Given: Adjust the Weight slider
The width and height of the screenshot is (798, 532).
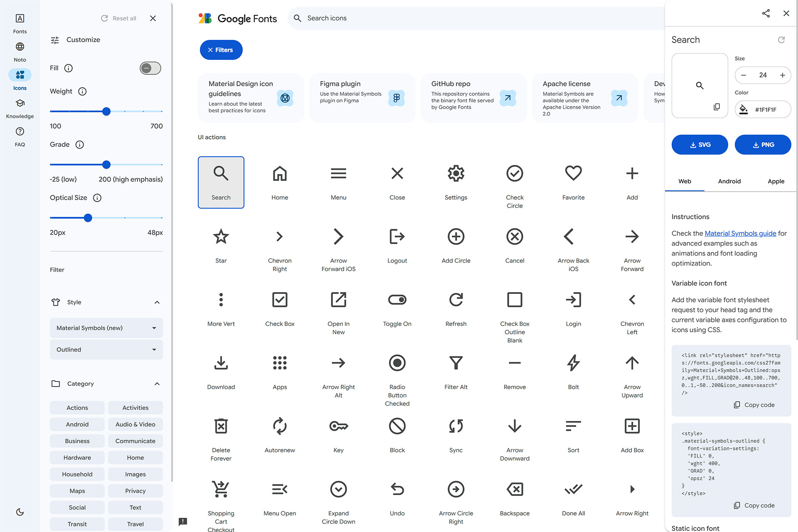Looking at the screenshot, I should tap(106, 111).
